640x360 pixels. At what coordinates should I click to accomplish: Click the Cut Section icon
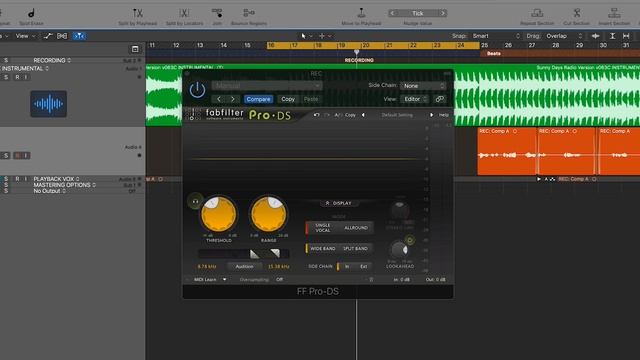(576, 13)
